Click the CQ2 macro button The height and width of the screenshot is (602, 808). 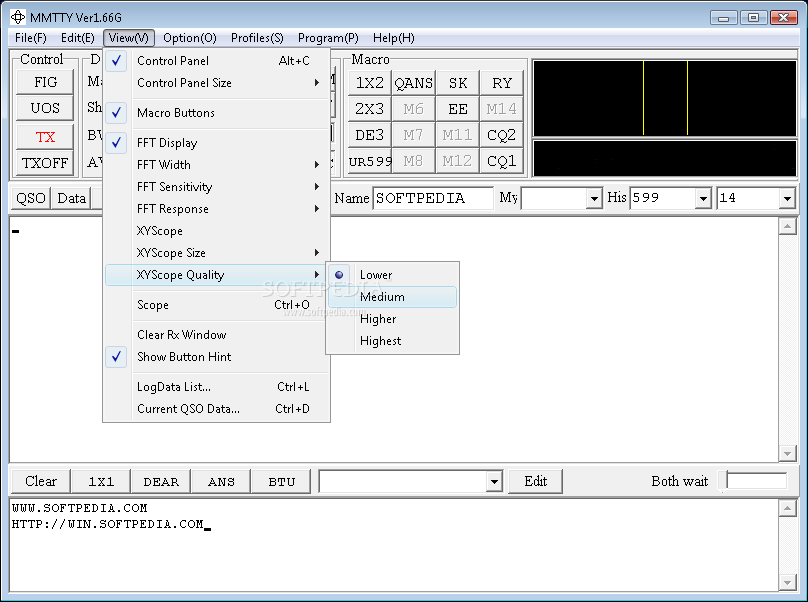coord(501,135)
